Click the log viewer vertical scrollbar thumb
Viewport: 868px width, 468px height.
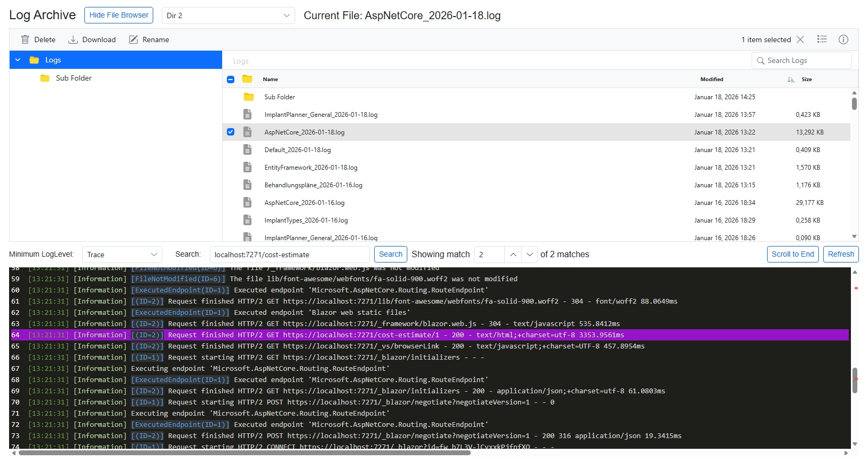tap(855, 380)
